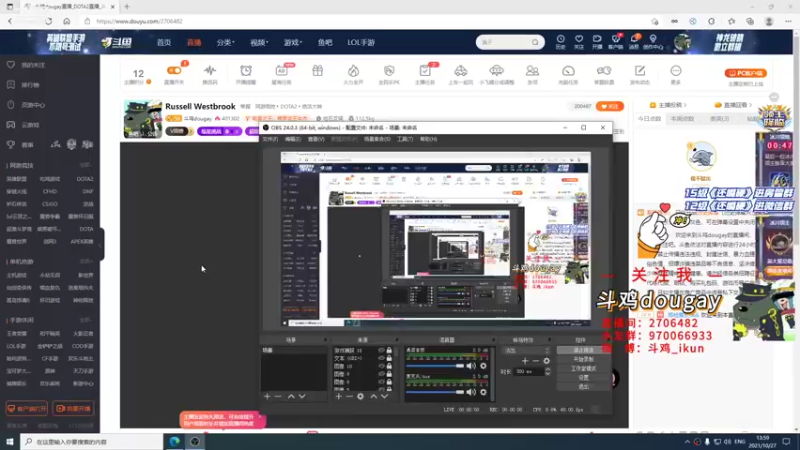Move scene up with arrow
The width and height of the screenshot is (800, 450).
pyautogui.click(x=291, y=396)
